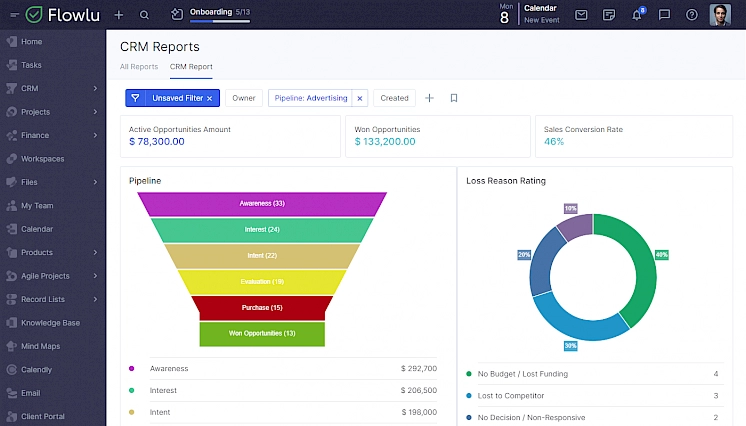Click the help question mark icon
The height and width of the screenshot is (426, 746).
point(692,15)
